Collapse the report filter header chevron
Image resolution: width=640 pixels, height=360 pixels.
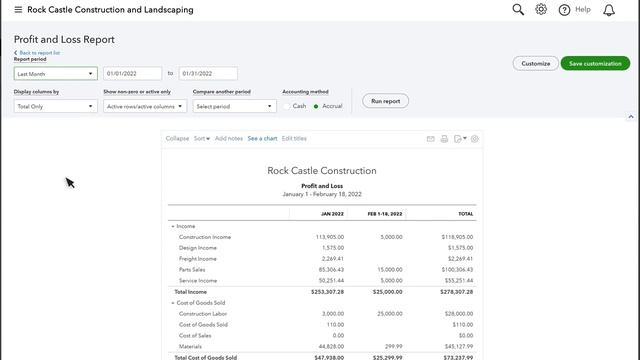pyautogui.click(x=631, y=117)
